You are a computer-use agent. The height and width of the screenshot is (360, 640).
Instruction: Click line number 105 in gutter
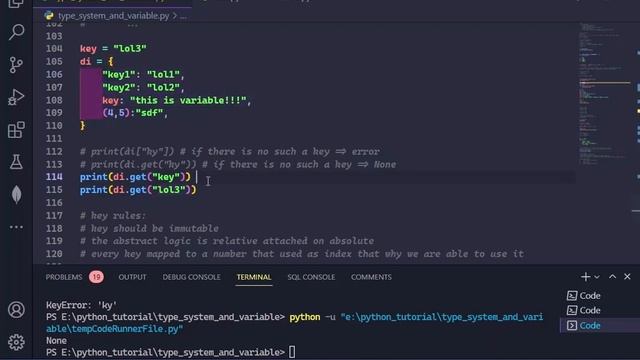pyautogui.click(x=54, y=61)
